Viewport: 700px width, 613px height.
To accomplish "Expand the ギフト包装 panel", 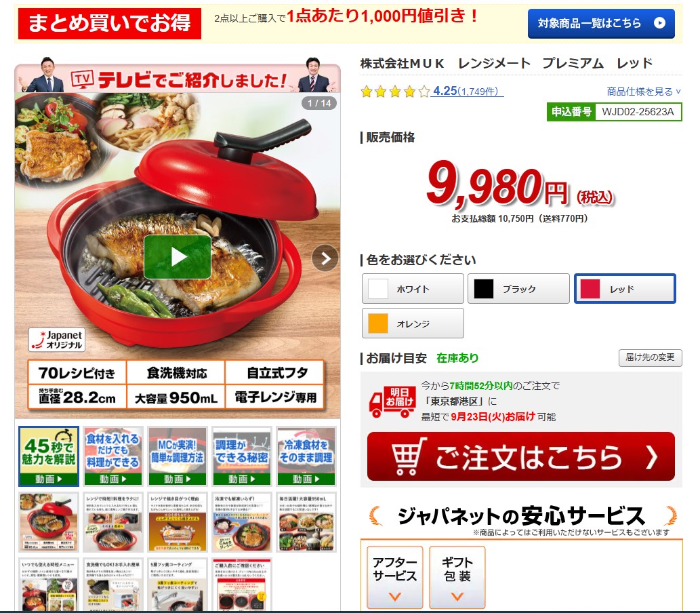I will tap(457, 577).
